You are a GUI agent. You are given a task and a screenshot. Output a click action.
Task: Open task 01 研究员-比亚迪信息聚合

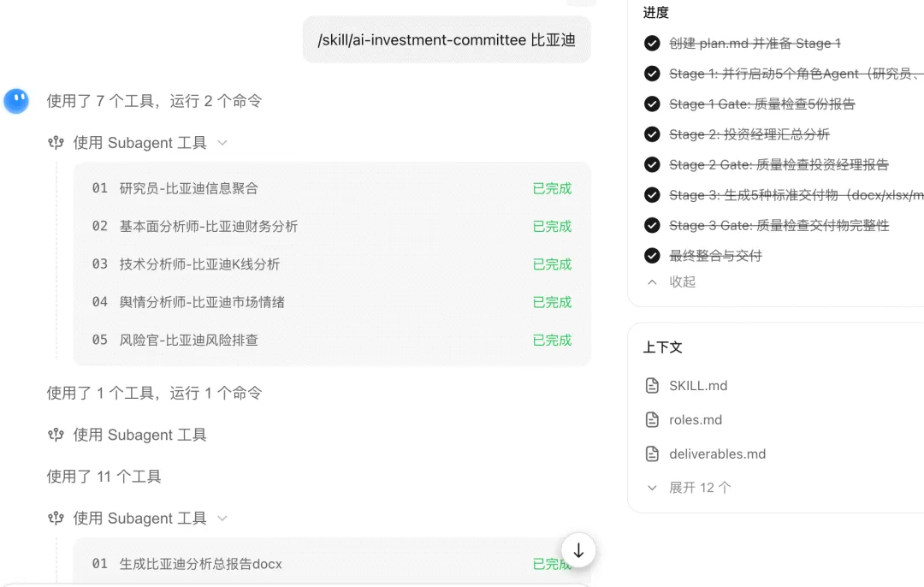pyautogui.click(x=332, y=188)
